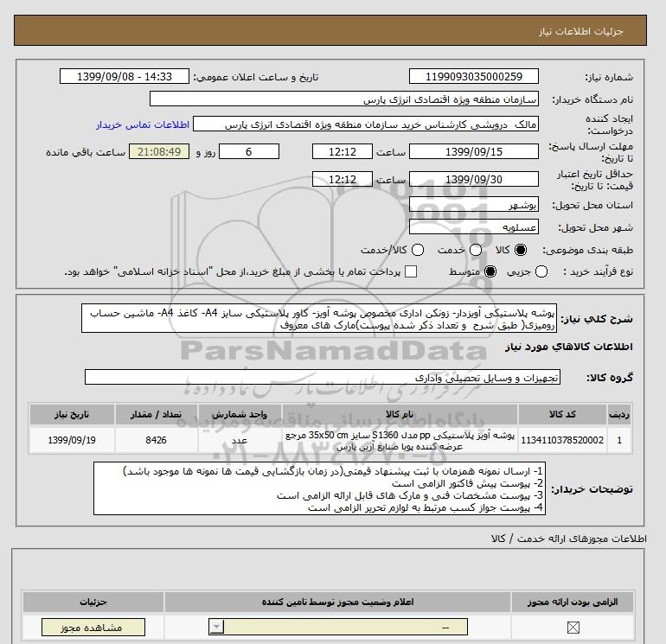666x644 pixels.
Task: Select the کالا/خدمت radio button
Action: [418, 250]
